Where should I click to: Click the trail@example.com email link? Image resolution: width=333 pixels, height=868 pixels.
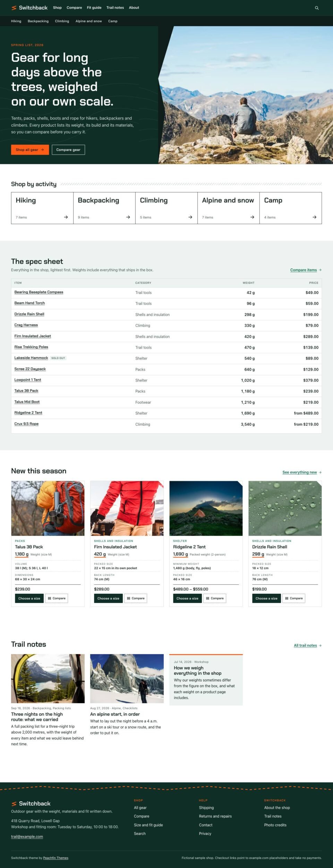[27, 837]
